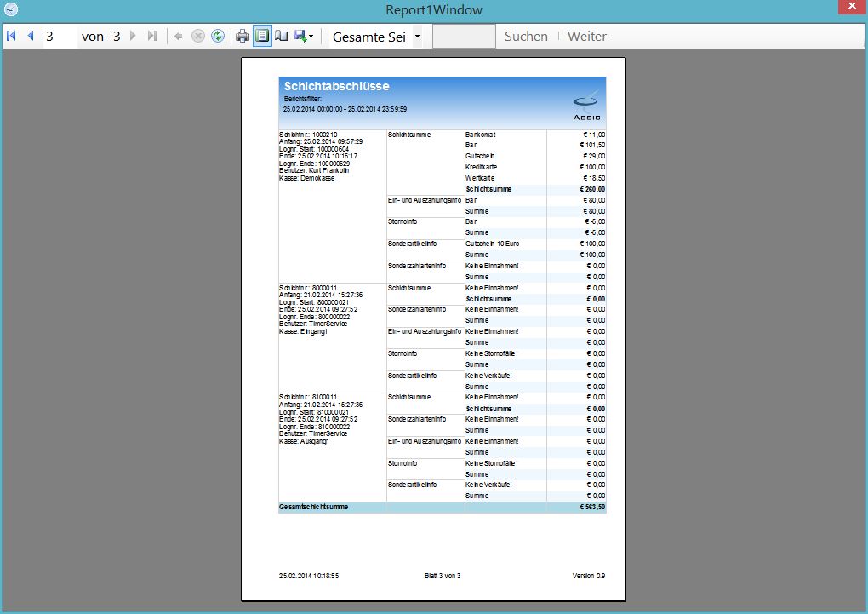Click the search text input box
Image resolution: width=868 pixels, height=614 pixels.
[x=464, y=37]
